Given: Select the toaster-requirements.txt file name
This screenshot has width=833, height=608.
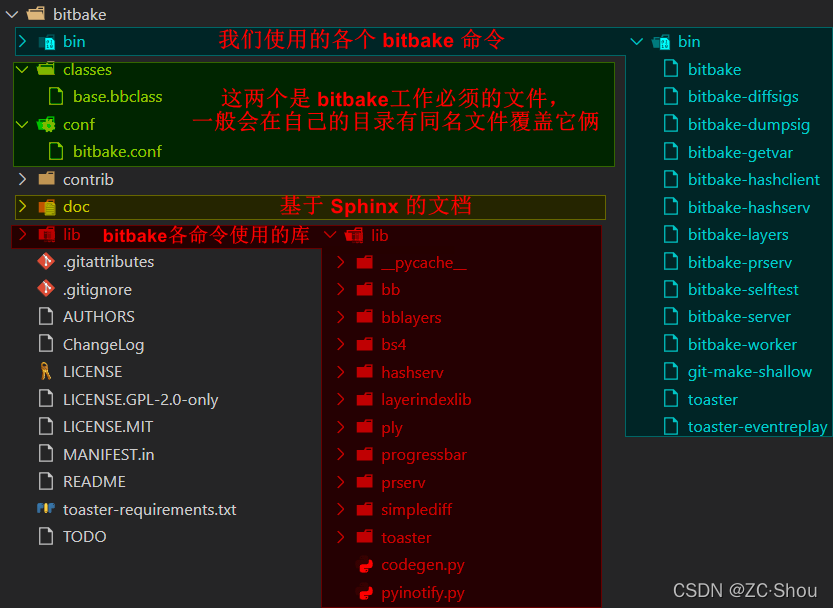Looking at the screenshot, I should [149, 510].
